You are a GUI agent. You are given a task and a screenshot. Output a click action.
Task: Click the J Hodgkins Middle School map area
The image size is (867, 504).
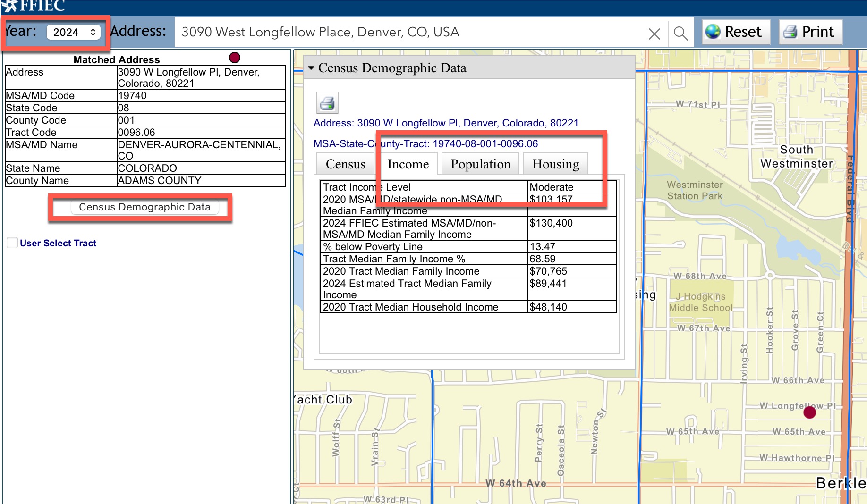(x=701, y=302)
